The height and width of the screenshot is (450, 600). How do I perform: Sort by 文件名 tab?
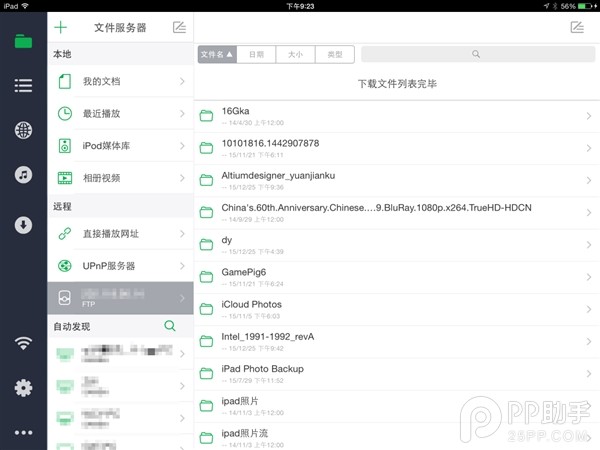coord(217,54)
